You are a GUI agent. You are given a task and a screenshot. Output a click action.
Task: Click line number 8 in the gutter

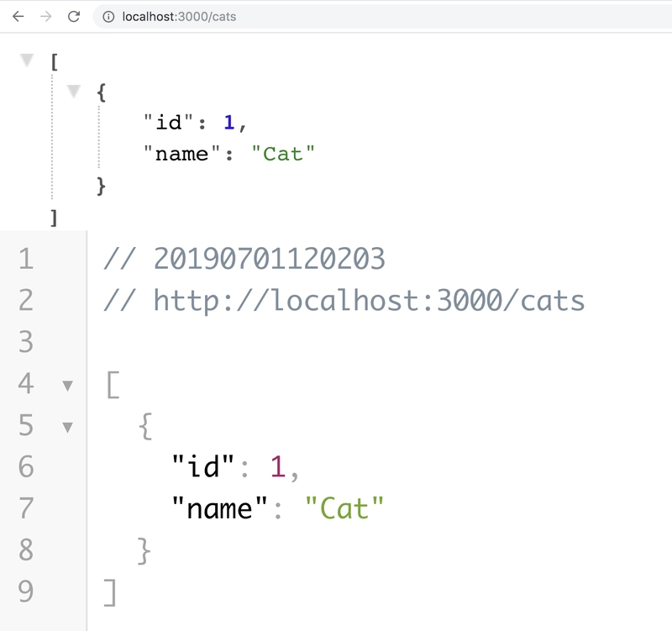pos(26,549)
